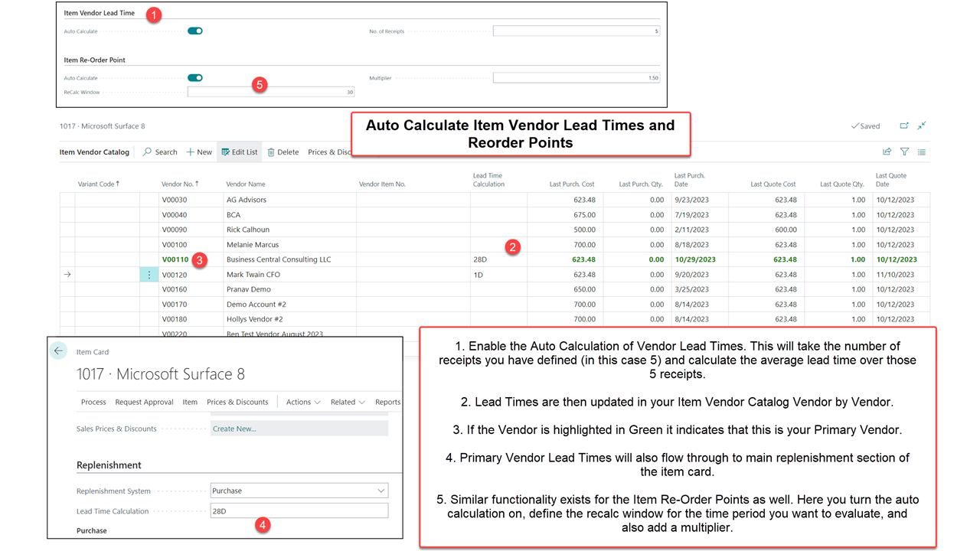Expand the Actions menu on Item Card
This screenshot has width=980, height=551.
coord(303,402)
